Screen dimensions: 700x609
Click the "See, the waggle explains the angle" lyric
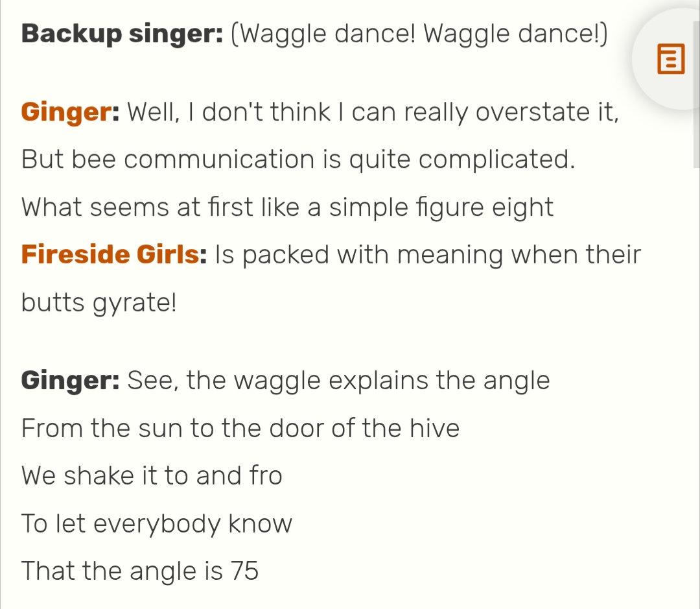338,380
